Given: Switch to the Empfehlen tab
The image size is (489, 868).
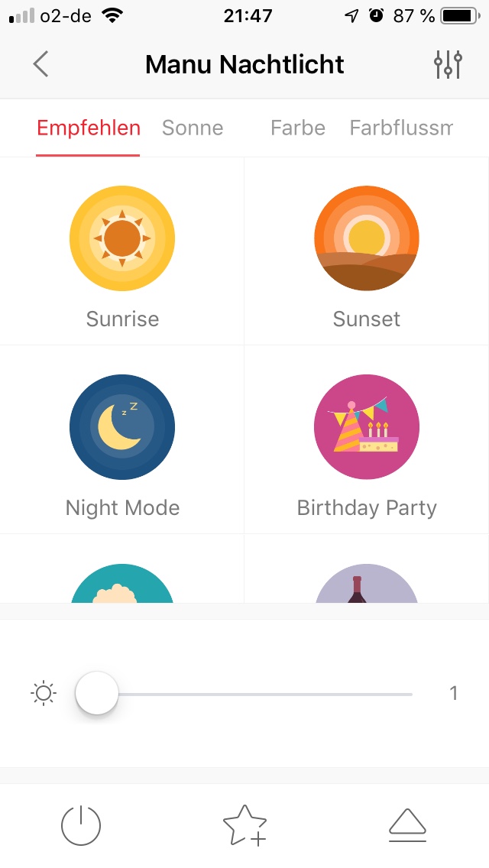Looking at the screenshot, I should [89, 128].
